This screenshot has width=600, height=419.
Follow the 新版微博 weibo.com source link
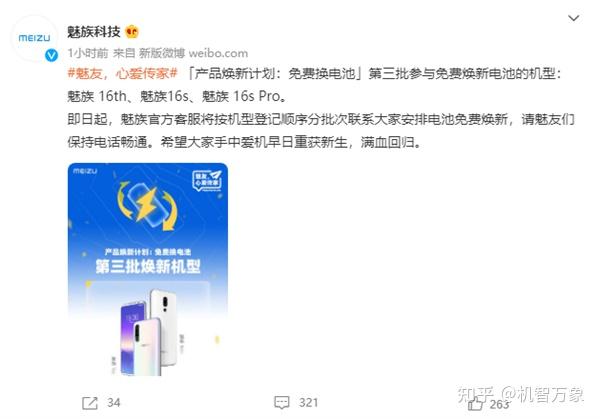tap(193, 53)
